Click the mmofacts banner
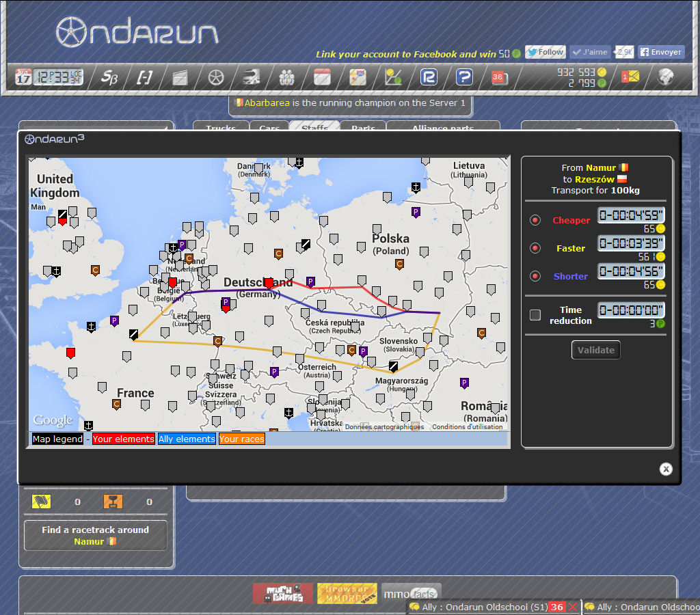The image size is (700, 615). (x=411, y=594)
